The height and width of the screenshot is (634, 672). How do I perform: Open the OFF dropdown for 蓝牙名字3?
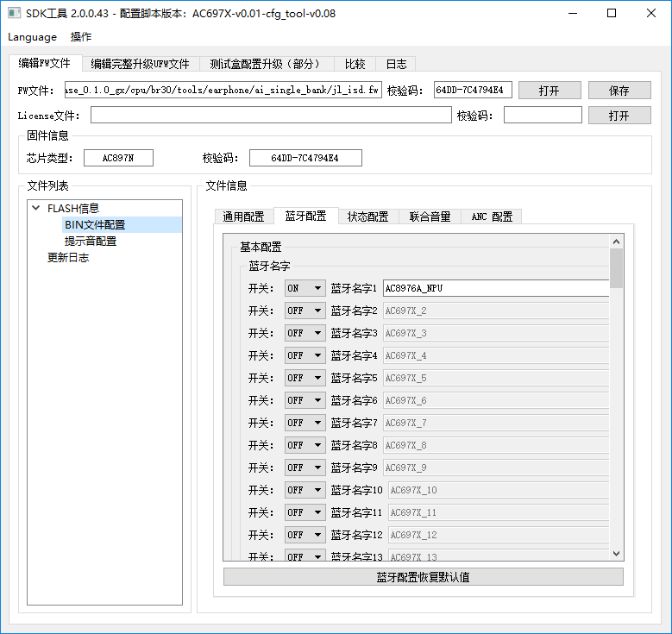coord(305,333)
